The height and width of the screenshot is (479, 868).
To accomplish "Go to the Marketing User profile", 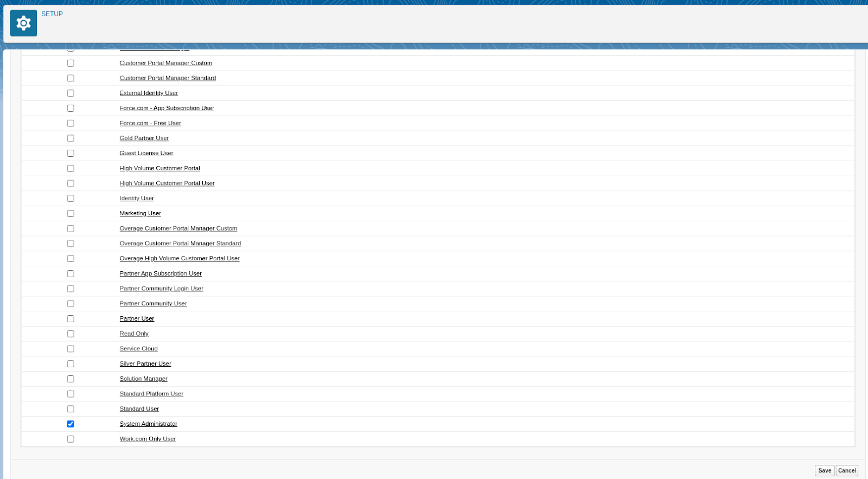I will tap(141, 214).
